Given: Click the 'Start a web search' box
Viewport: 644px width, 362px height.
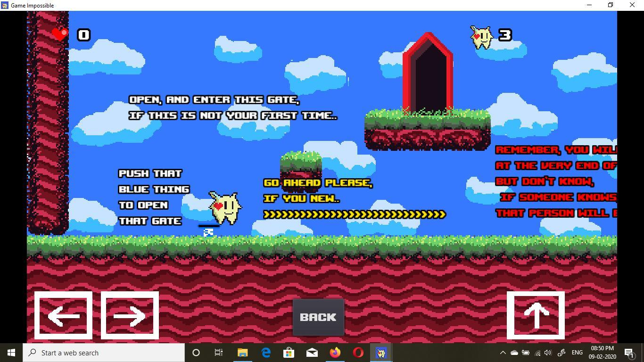Looking at the screenshot, I should coord(104,353).
